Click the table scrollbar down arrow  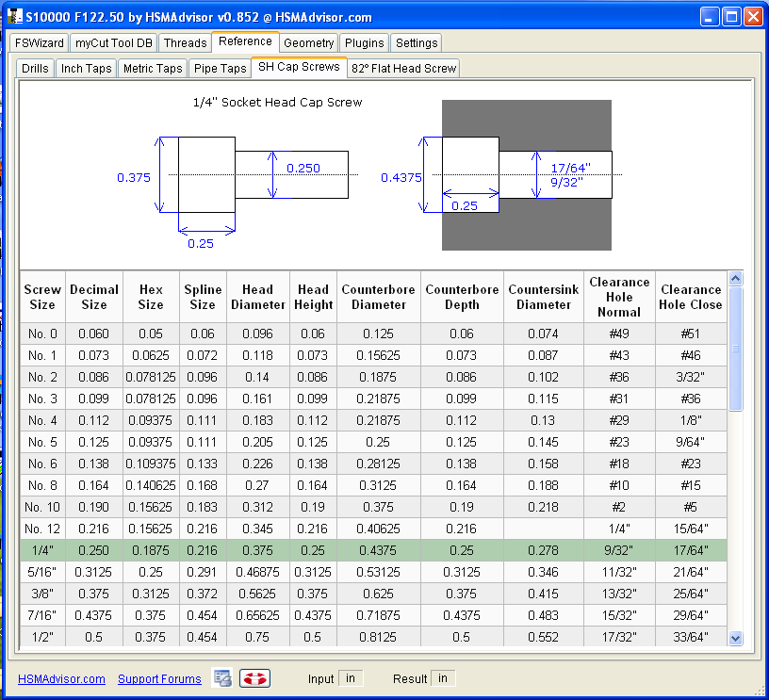coord(735,638)
